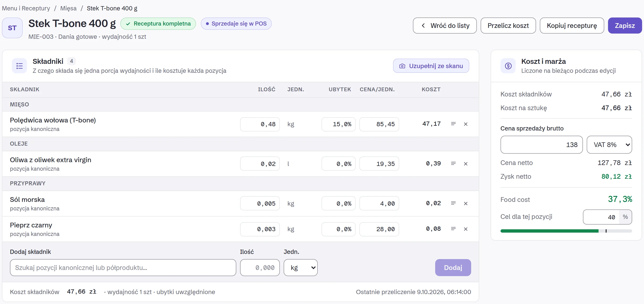644x304 pixels.
Task: Go to Menu i Receptury breadcrumb
Action: (26, 8)
